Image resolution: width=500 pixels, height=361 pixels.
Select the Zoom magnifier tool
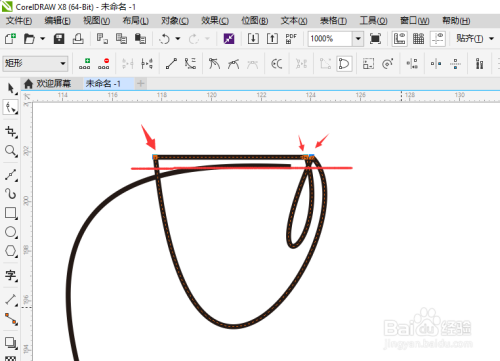11,151
